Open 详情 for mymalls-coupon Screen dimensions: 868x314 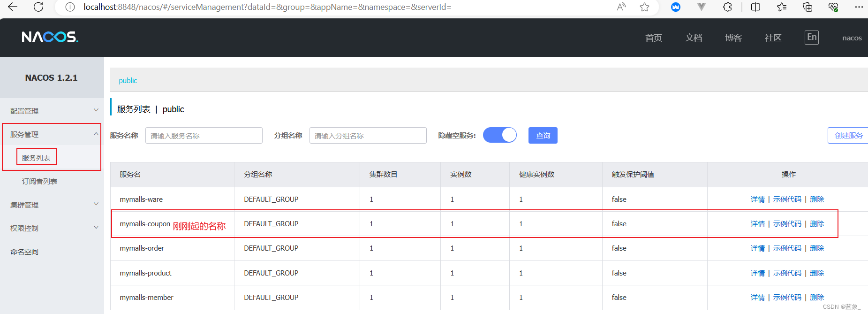pos(758,224)
